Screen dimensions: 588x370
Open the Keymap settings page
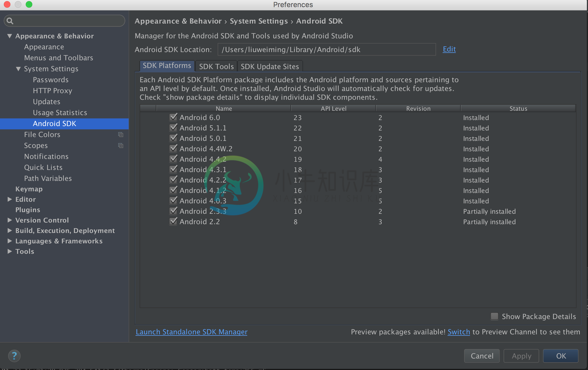click(29, 189)
